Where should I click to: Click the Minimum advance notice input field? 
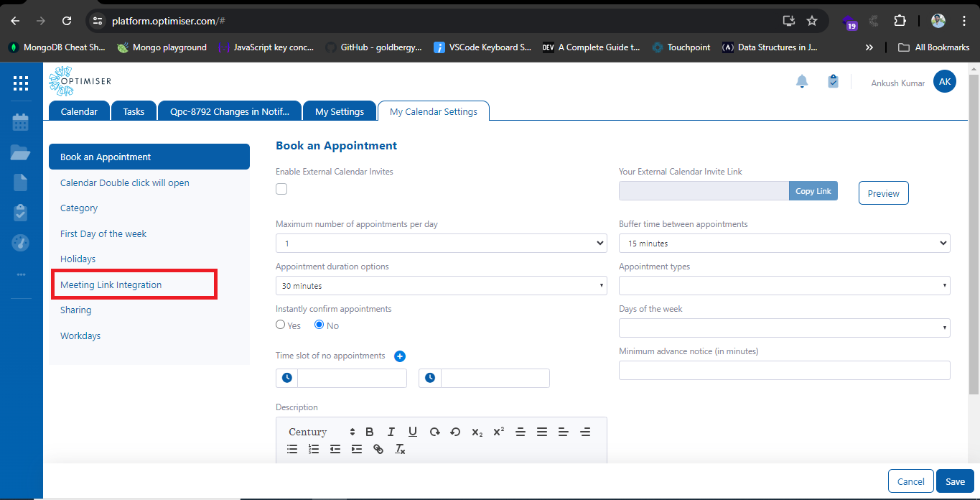point(784,371)
